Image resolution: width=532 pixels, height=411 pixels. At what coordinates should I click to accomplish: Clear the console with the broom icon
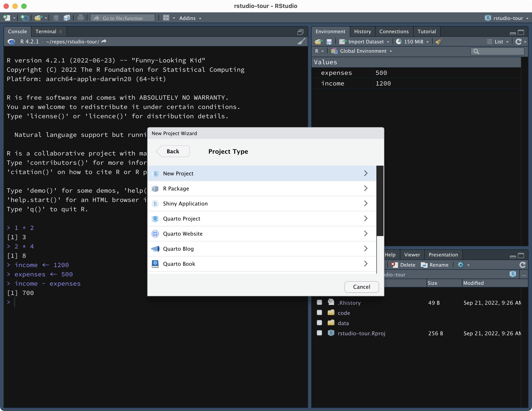click(x=301, y=42)
